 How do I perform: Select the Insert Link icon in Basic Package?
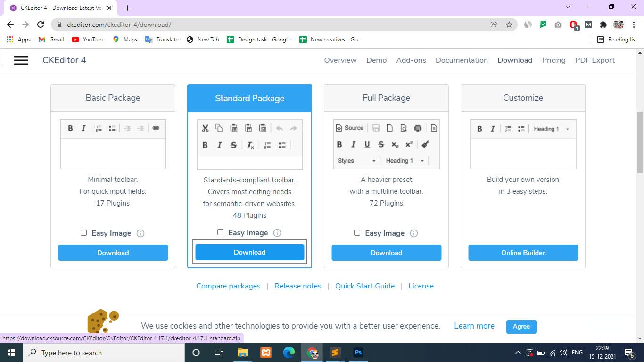(156, 128)
